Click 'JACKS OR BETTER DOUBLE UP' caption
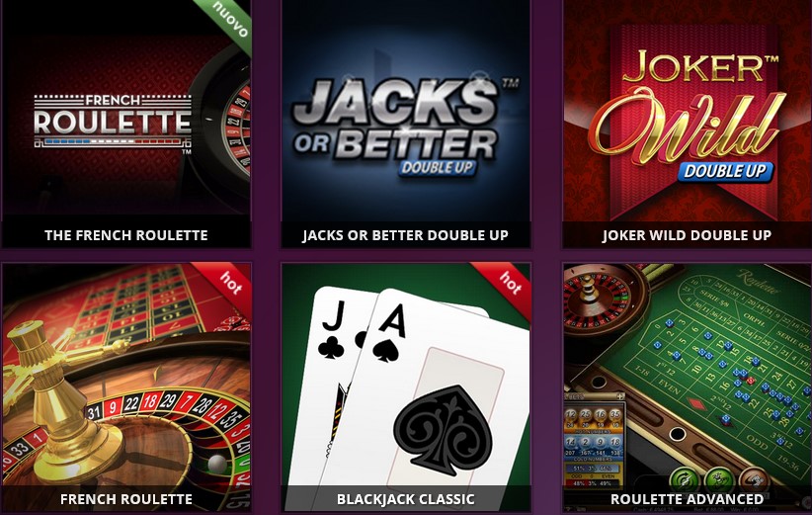The height and width of the screenshot is (515, 812). coord(405,235)
